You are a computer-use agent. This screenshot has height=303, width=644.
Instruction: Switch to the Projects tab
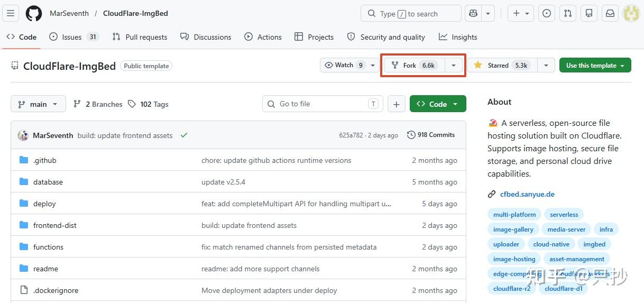click(x=314, y=36)
